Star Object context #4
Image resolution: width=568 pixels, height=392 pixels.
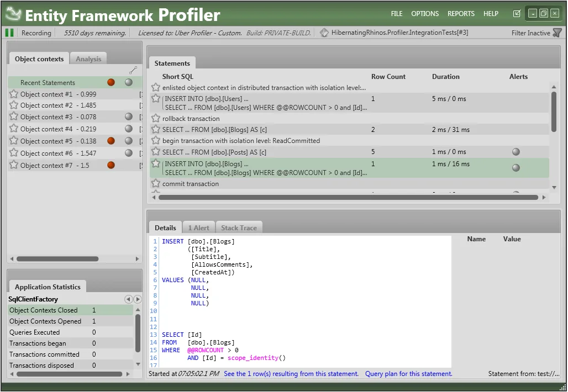click(14, 129)
